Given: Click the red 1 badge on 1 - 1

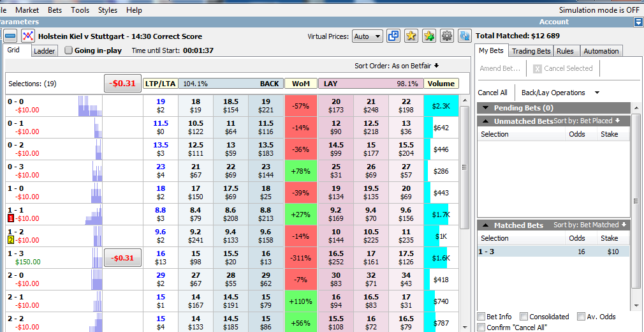Looking at the screenshot, I should (x=11, y=218).
